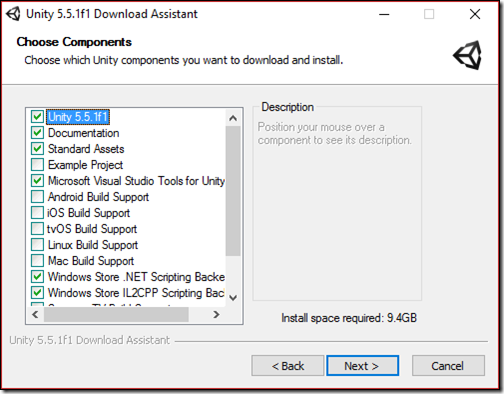The height and width of the screenshot is (394, 504).
Task: Enable the Android Build Support checkbox
Action: (37, 197)
